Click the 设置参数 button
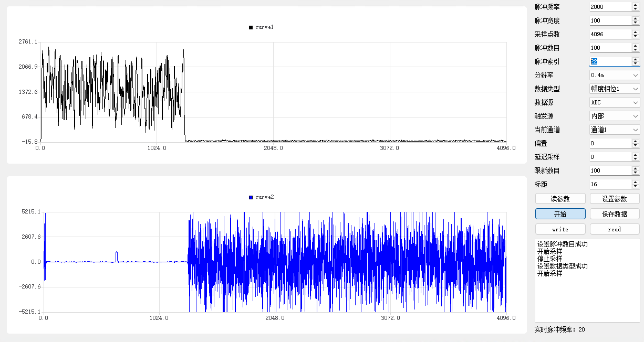The height and width of the screenshot is (342, 644). point(615,199)
